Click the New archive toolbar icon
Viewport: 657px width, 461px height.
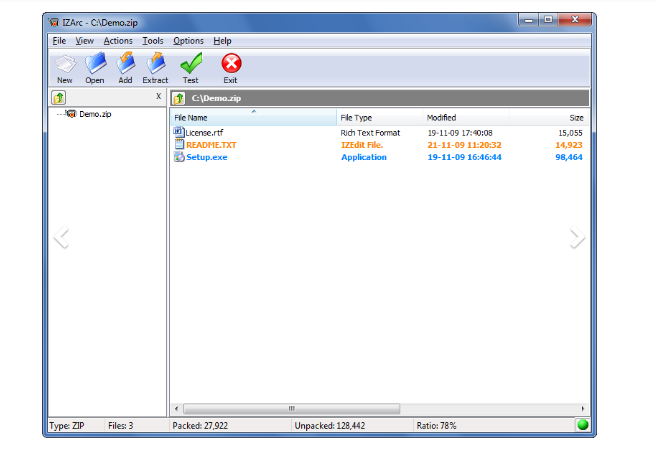[x=65, y=64]
